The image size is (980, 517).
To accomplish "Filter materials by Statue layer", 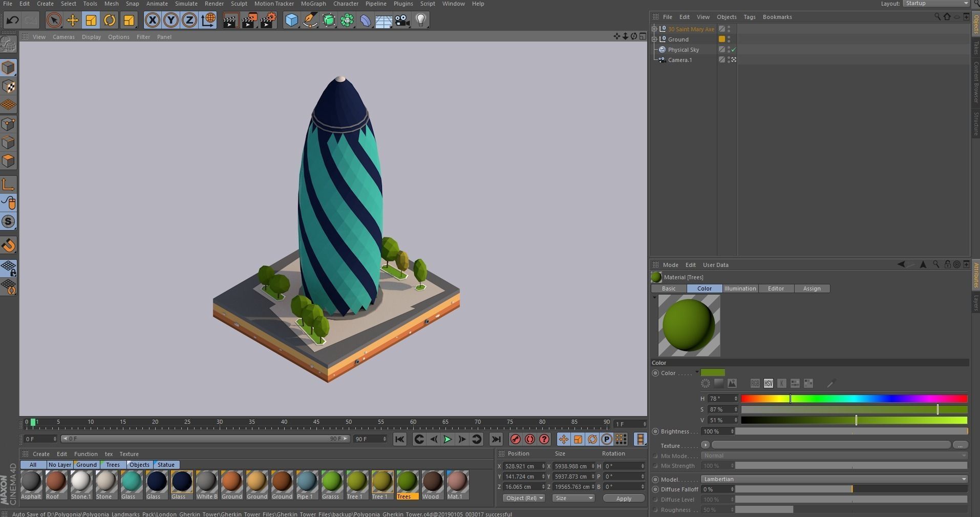I will tap(166, 465).
